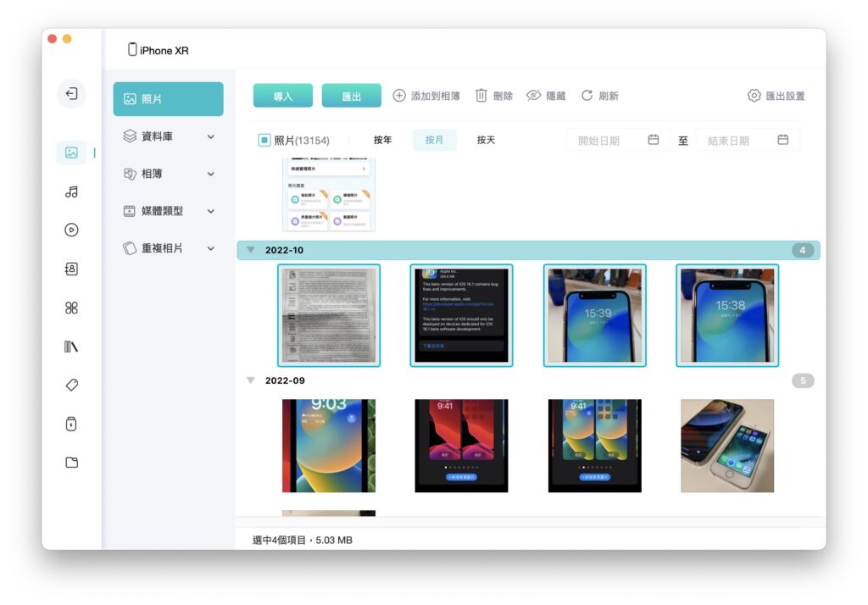
Task: Collapse the 2022-10 group triangle
Action: click(251, 250)
